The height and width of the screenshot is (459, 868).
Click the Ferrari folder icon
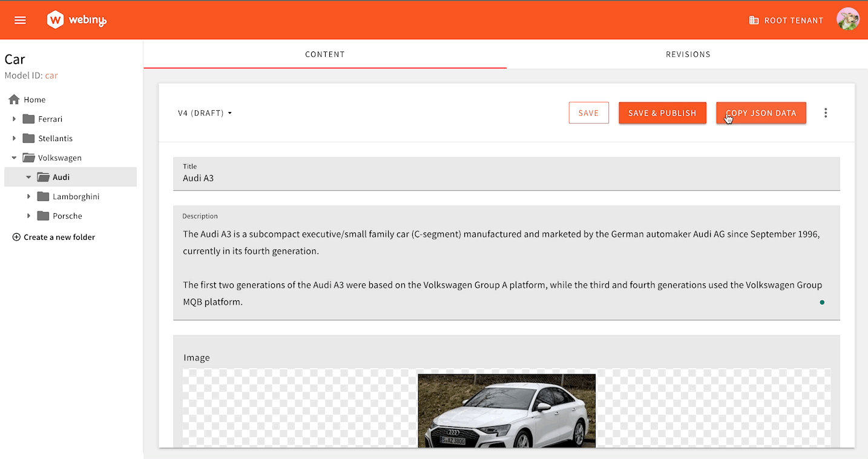(x=28, y=119)
